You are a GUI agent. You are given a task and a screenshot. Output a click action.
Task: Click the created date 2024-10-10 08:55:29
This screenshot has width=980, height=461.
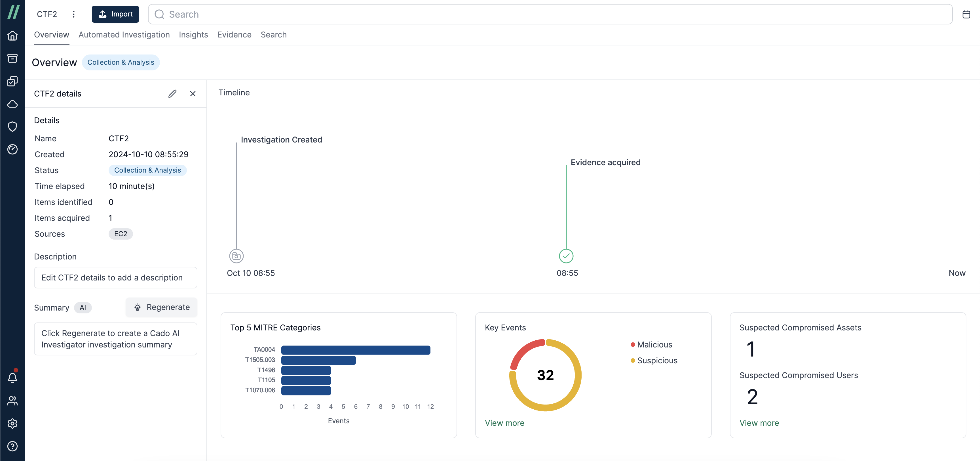click(x=148, y=154)
